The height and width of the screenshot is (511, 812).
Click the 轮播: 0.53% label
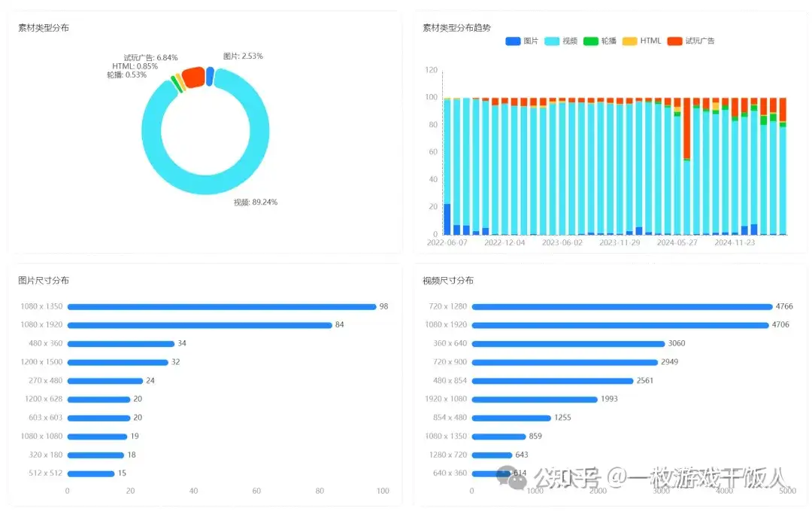pyautogui.click(x=127, y=75)
